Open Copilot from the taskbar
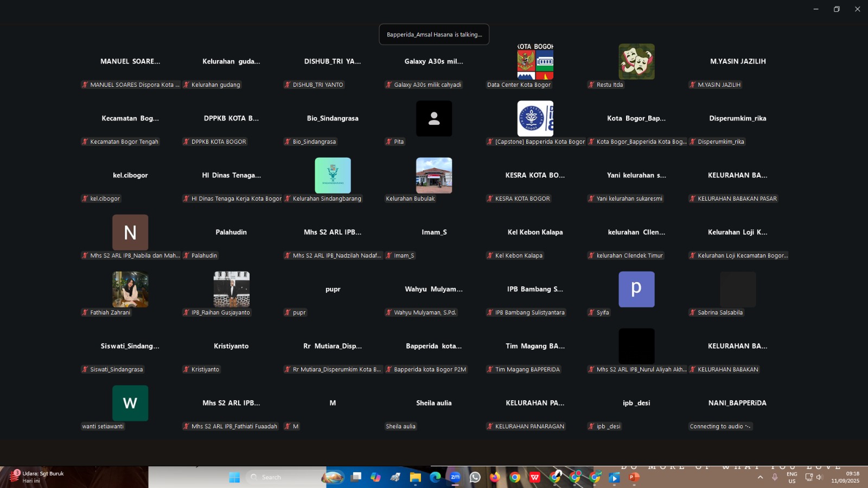This screenshot has height=488, width=868. 375,477
